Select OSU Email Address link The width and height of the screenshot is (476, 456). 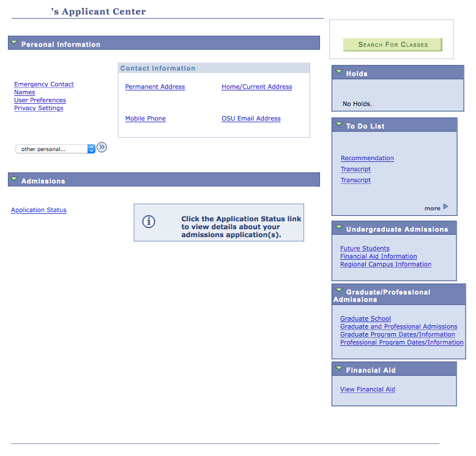click(x=251, y=119)
